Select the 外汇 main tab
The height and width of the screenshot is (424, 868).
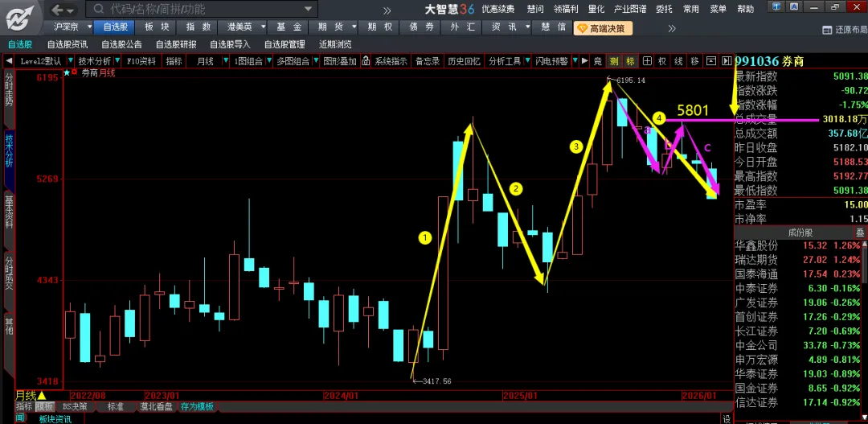pyautogui.click(x=462, y=27)
